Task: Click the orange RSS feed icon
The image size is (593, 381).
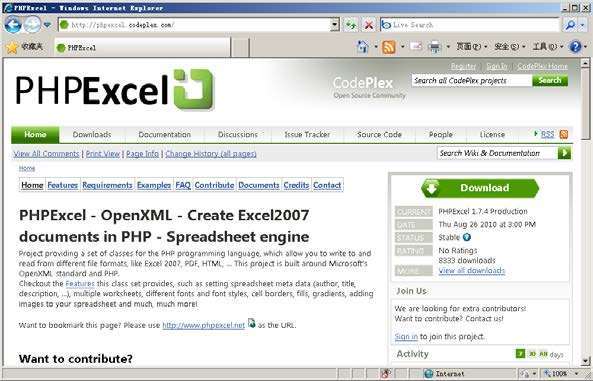Action: 564,134
